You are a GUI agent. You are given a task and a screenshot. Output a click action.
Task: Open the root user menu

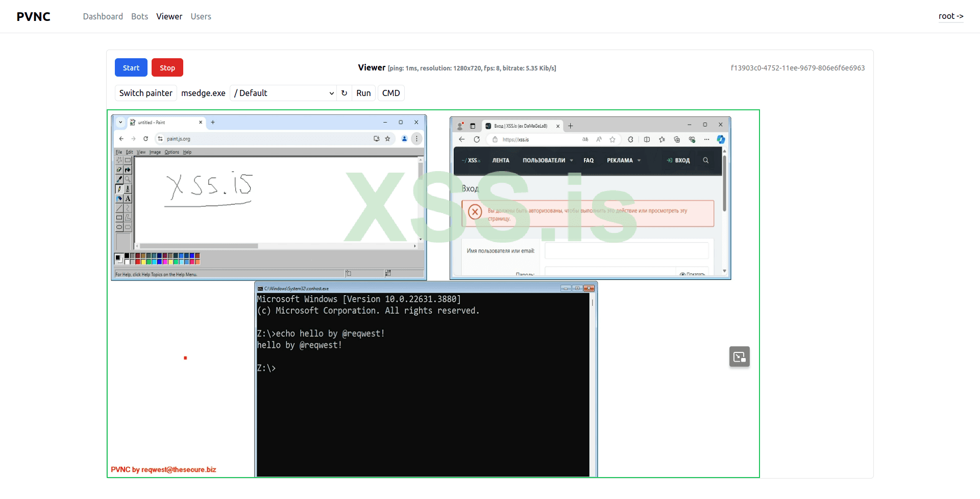pyautogui.click(x=951, y=16)
